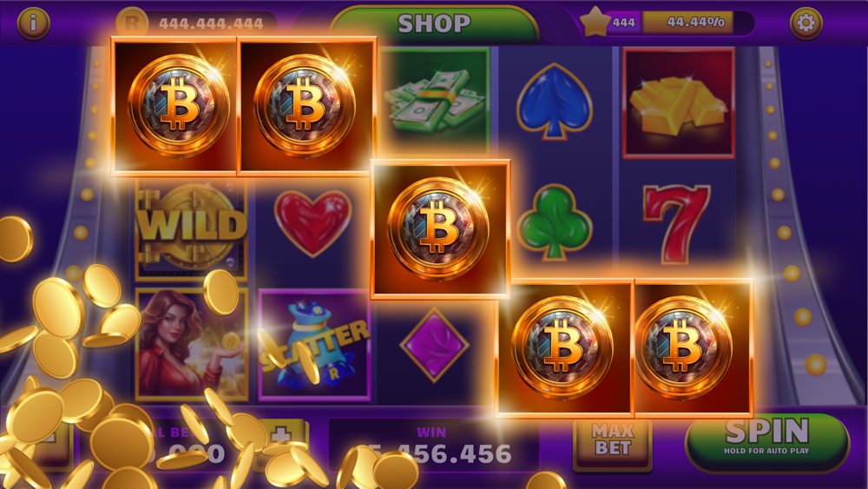868x489 pixels.
Task: Open the settings gear icon
Action: pyautogui.click(x=806, y=23)
